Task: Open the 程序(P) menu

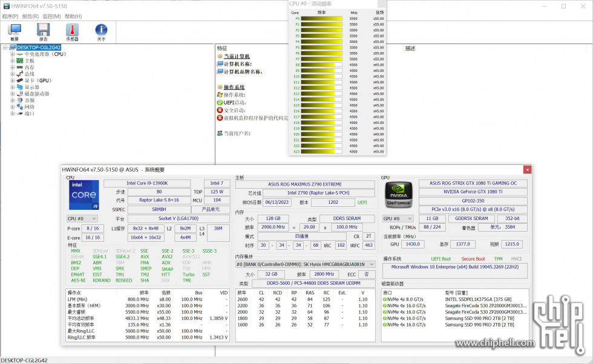Action: tap(10, 16)
